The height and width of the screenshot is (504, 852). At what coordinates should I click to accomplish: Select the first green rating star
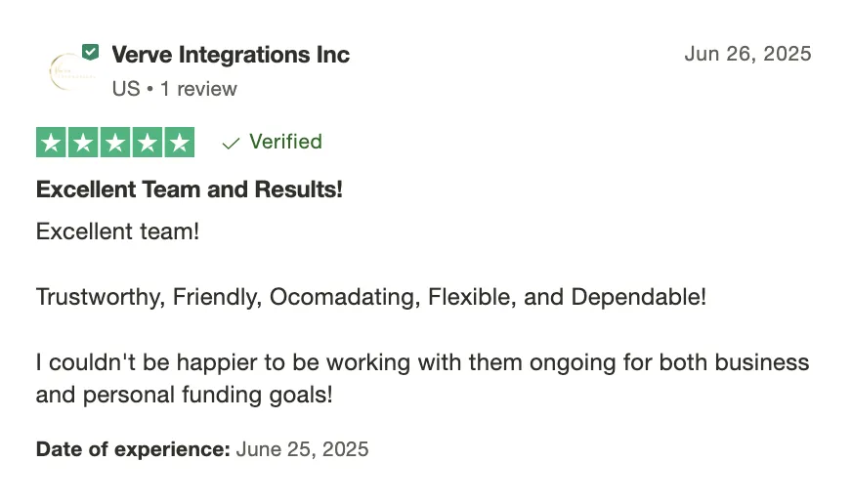[51, 143]
